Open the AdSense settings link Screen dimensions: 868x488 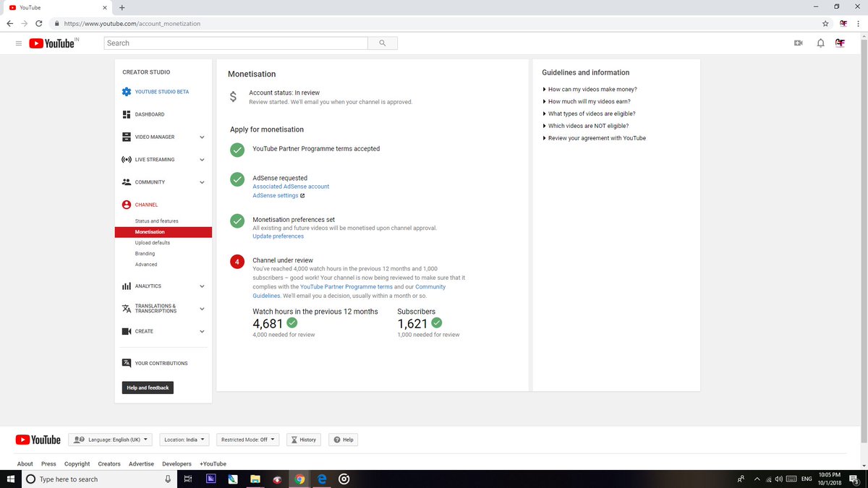(278, 196)
